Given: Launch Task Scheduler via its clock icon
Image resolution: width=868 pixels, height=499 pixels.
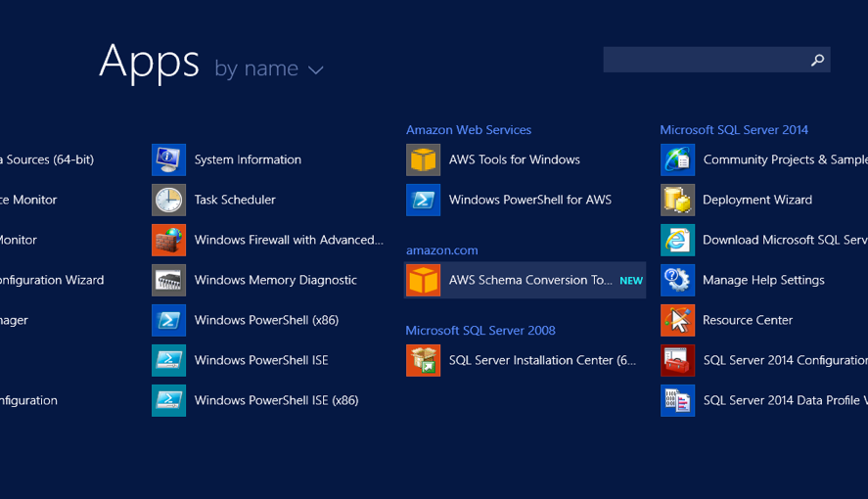Looking at the screenshot, I should [x=169, y=200].
